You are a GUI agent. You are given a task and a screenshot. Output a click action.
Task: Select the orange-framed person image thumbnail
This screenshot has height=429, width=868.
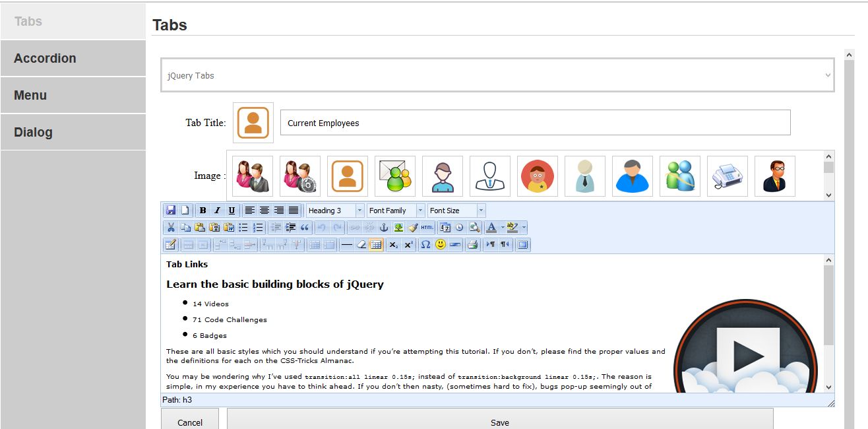coord(349,176)
